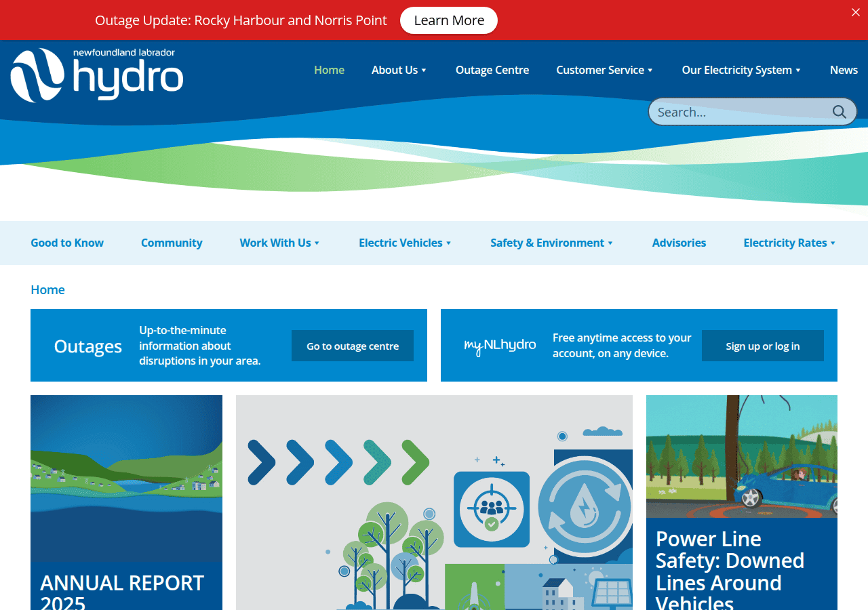Open the News nav item
Viewport: 868px width, 610px height.
(844, 70)
